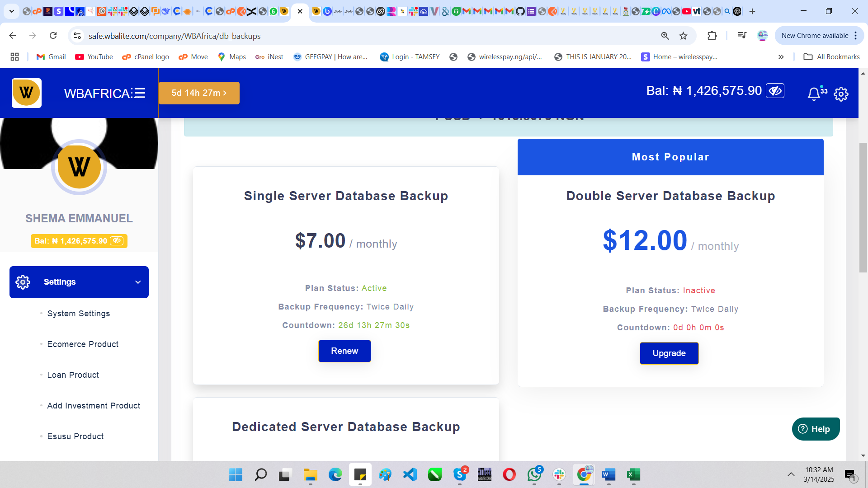Toggle header balance visibility eye icon

click(x=775, y=91)
